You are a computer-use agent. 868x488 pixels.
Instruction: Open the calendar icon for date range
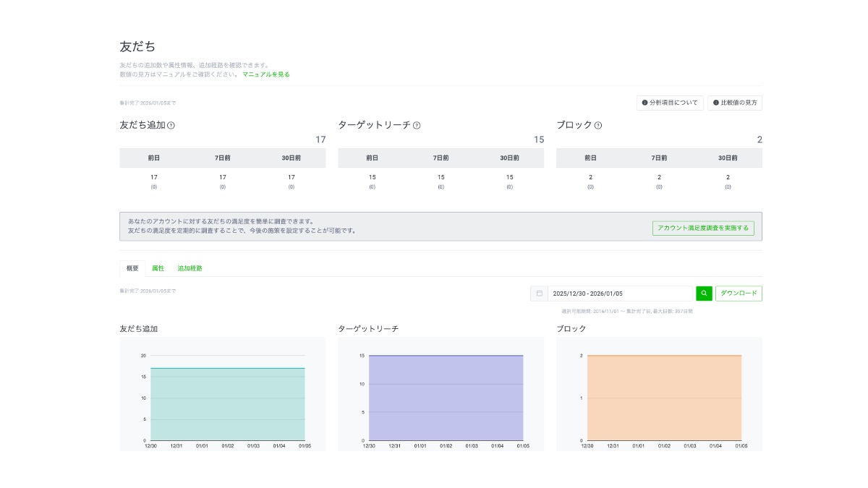539,294
